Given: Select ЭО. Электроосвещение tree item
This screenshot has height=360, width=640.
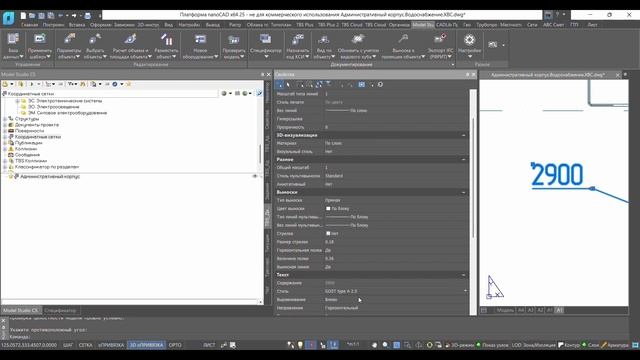Looking at the screenshot, I should [x=53, y=107].
